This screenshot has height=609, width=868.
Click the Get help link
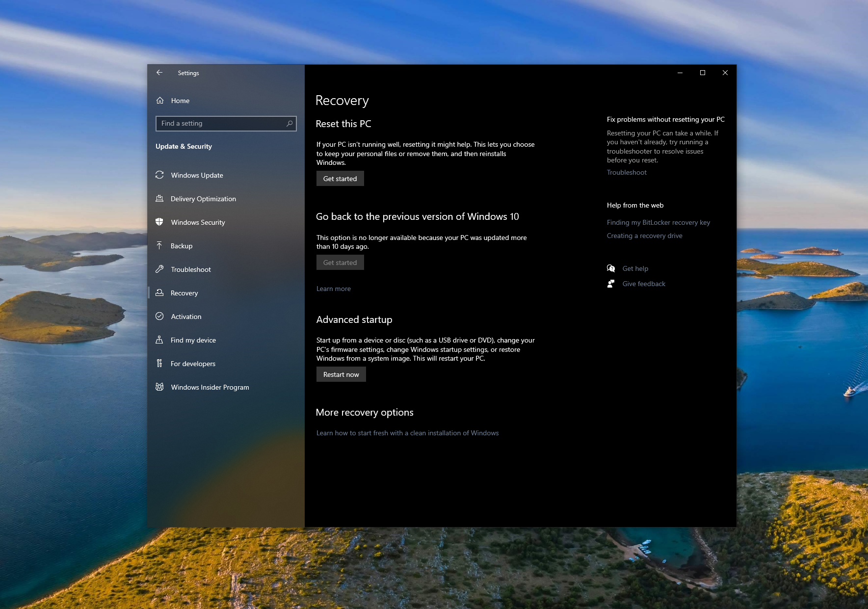635,268
